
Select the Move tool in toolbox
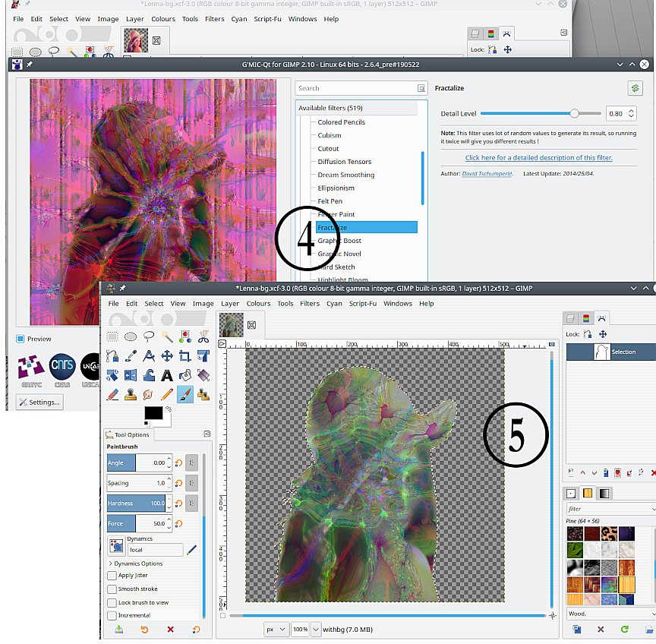click(x=167, y=356)
